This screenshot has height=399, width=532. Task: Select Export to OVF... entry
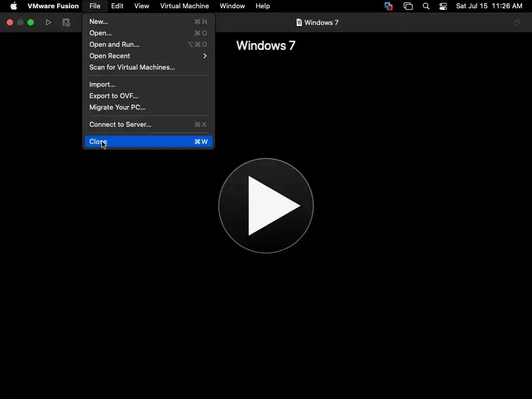coord(148,96)
